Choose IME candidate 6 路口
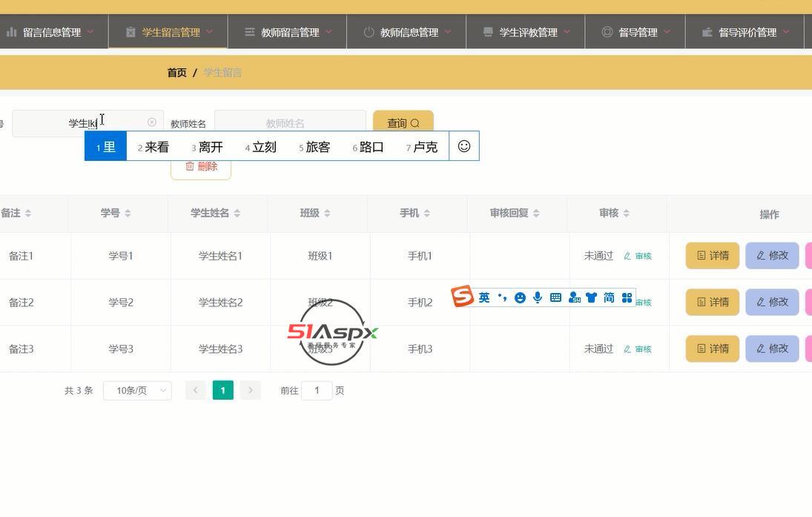Image resolution: width=812 pixels, height=517 pixels. (x=369, y=147)
